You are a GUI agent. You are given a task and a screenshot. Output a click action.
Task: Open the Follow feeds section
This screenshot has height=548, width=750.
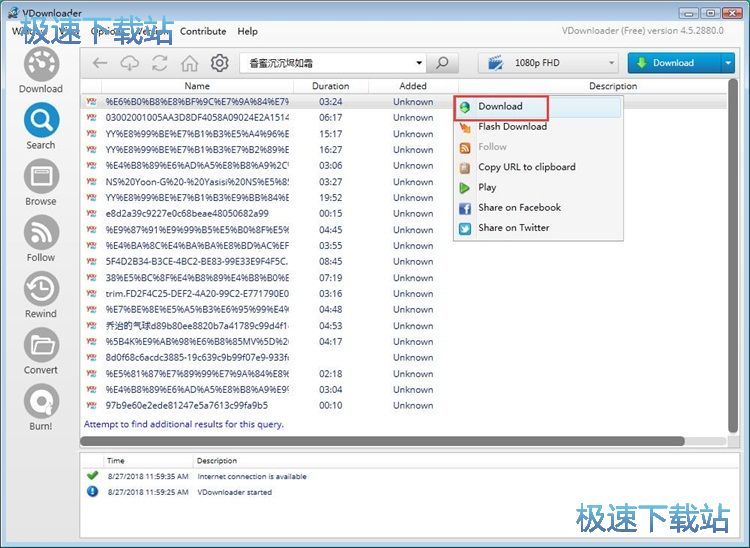(x=41, y=239)
